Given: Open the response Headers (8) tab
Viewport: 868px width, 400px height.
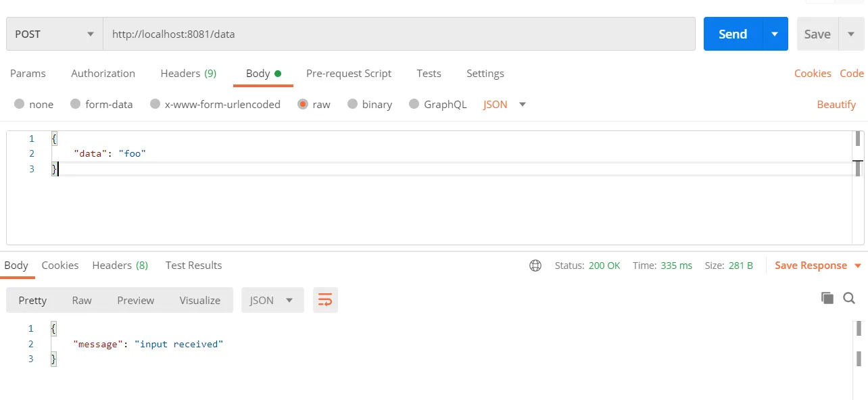Looking at the screenshot, I should click(120, 265).
